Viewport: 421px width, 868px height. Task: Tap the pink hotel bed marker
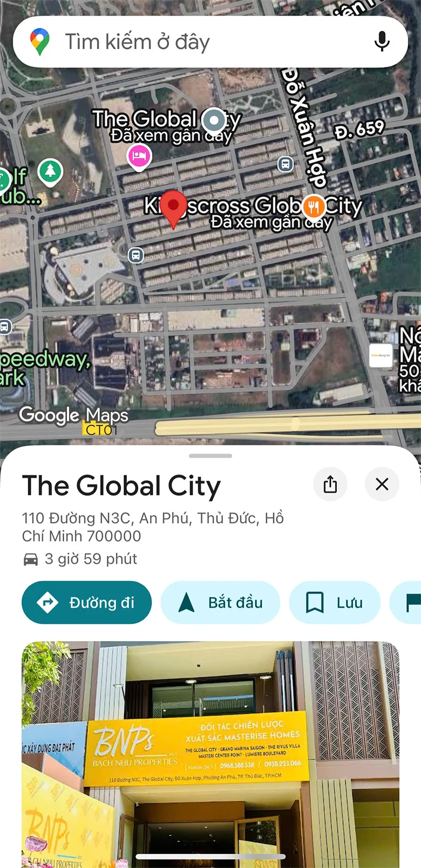[x=139, y=156]
